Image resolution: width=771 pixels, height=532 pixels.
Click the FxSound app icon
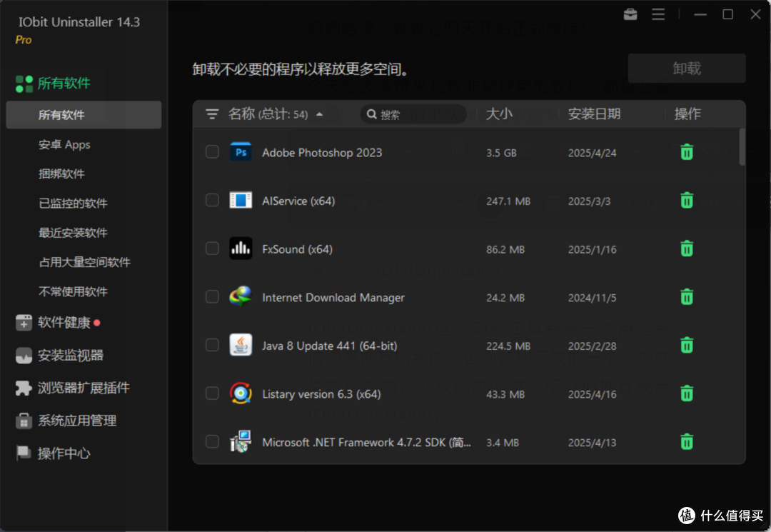(241, 249)
